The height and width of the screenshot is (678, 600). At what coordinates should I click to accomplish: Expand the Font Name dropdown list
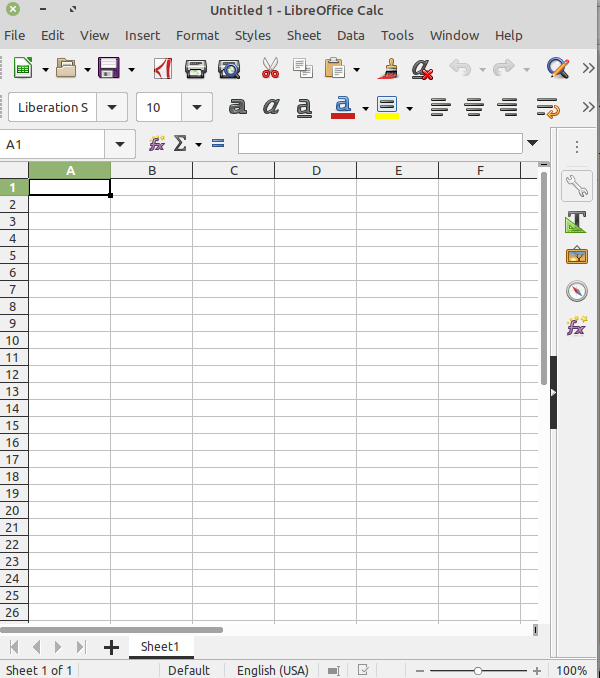pyautogui.click(x=112, y=107)
